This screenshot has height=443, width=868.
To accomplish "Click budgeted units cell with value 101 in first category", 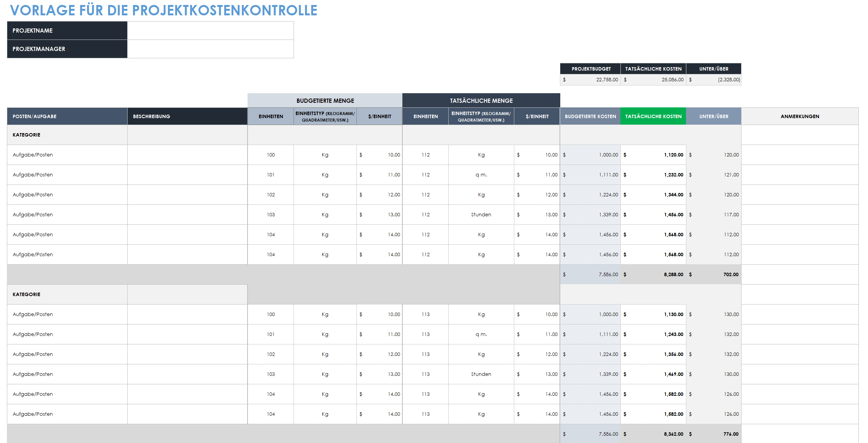I will coord(271,175).
